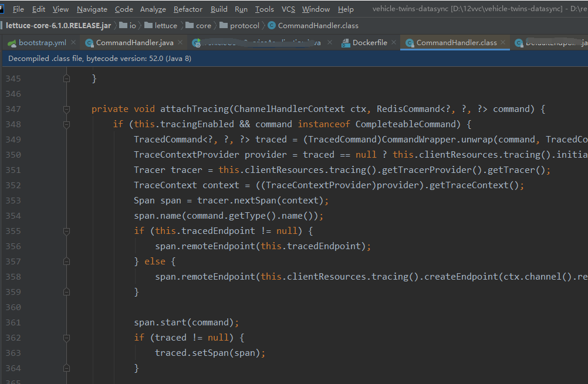Switch to the bootstrap.yml tab
588x384 pixels.
42,43
